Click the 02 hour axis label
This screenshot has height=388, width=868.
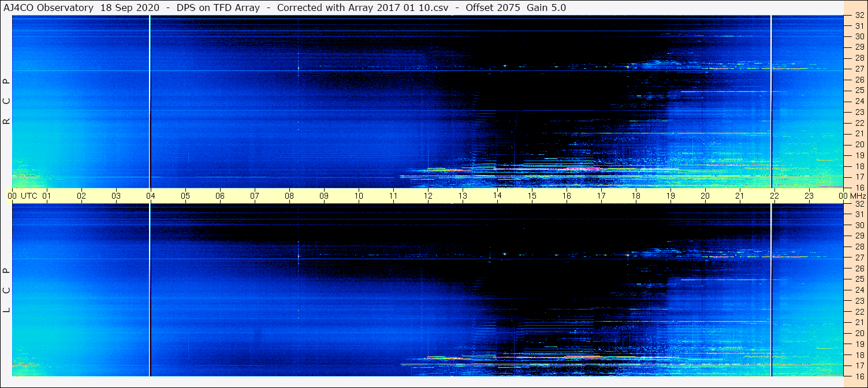coord(81,196)
